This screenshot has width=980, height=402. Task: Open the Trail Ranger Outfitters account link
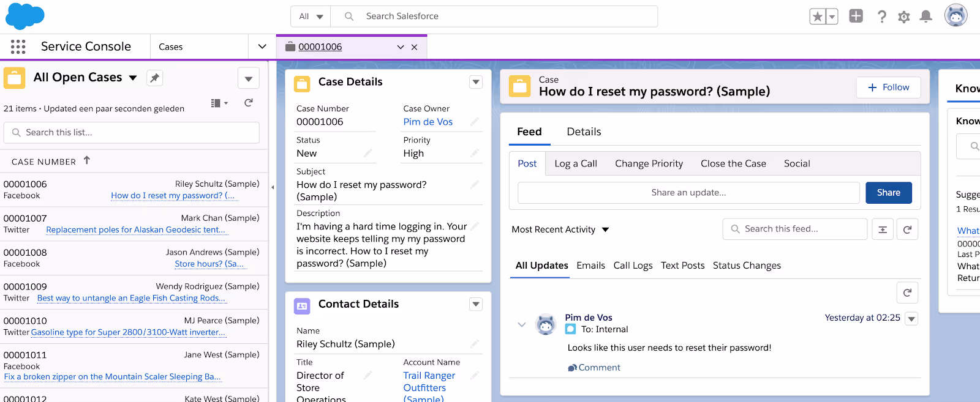click(x=429, y=387)
